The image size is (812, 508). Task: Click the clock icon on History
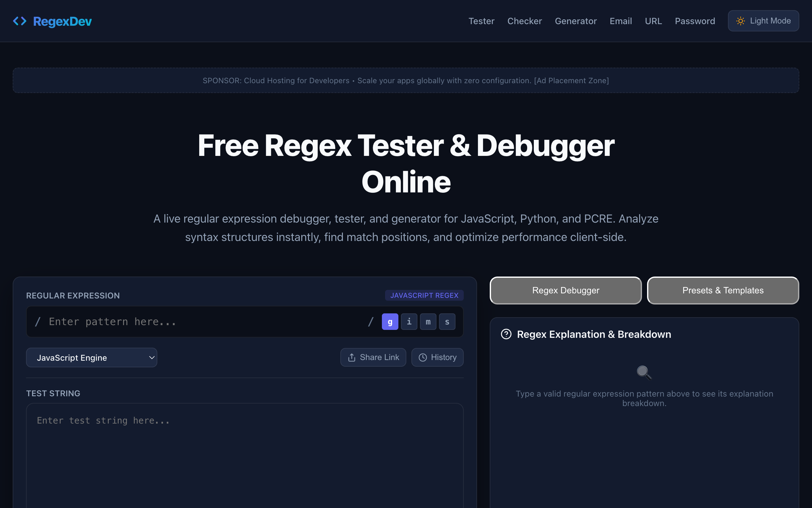tap(423, 358)
